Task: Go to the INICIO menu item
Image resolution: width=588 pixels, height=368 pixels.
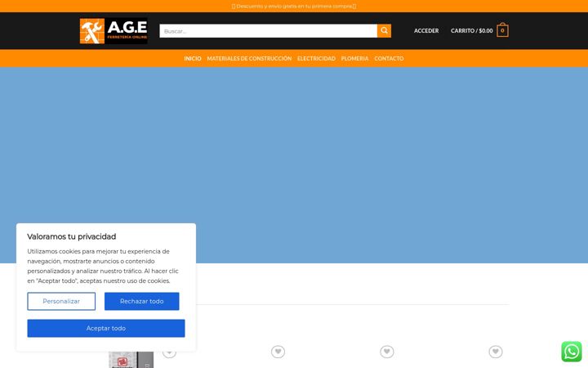Action: (x=193, y=59)
